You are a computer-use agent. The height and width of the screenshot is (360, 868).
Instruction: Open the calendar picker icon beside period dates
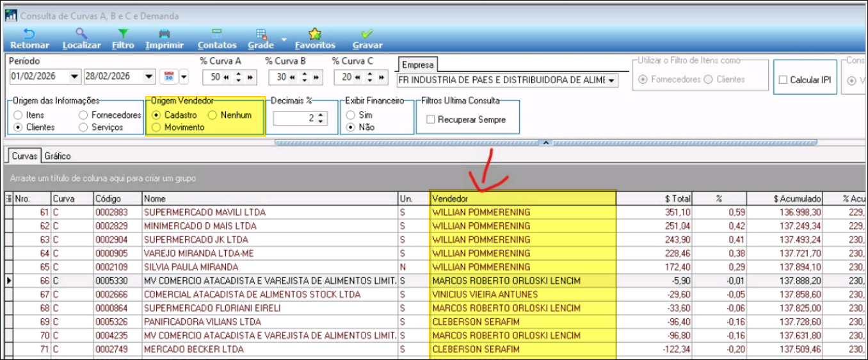[169, 77]
